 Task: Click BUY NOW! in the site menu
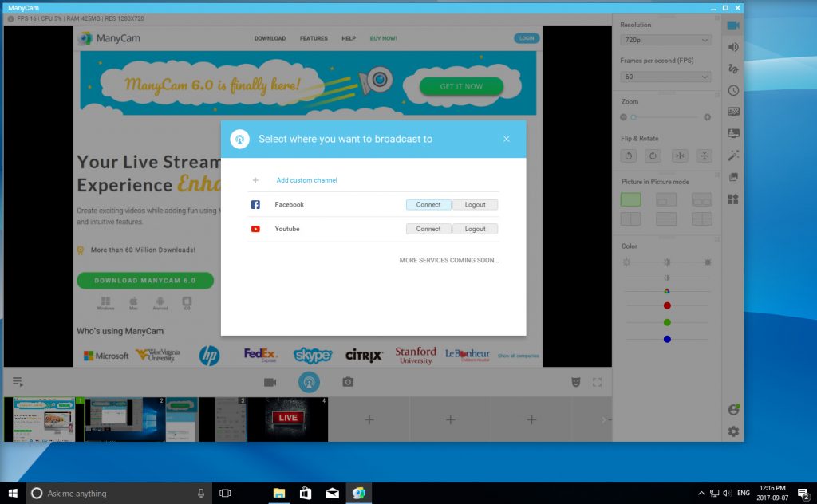click(x=384, y=38)
